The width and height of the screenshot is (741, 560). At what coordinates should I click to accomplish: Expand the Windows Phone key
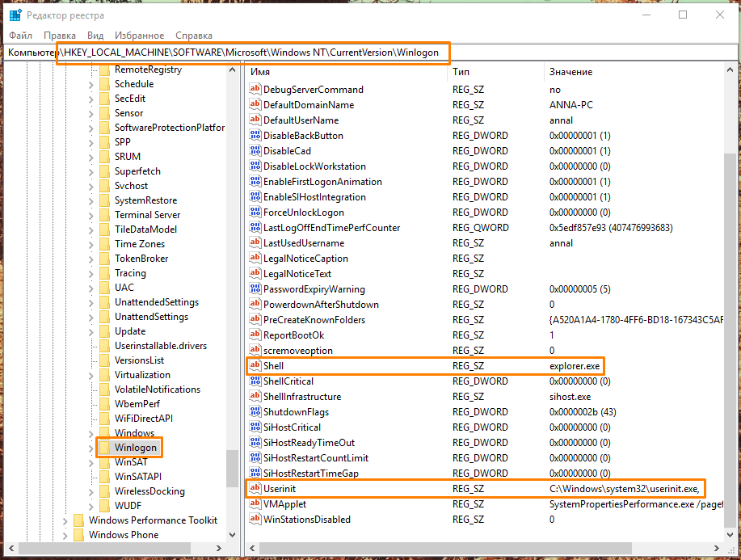tap(65, 536)
